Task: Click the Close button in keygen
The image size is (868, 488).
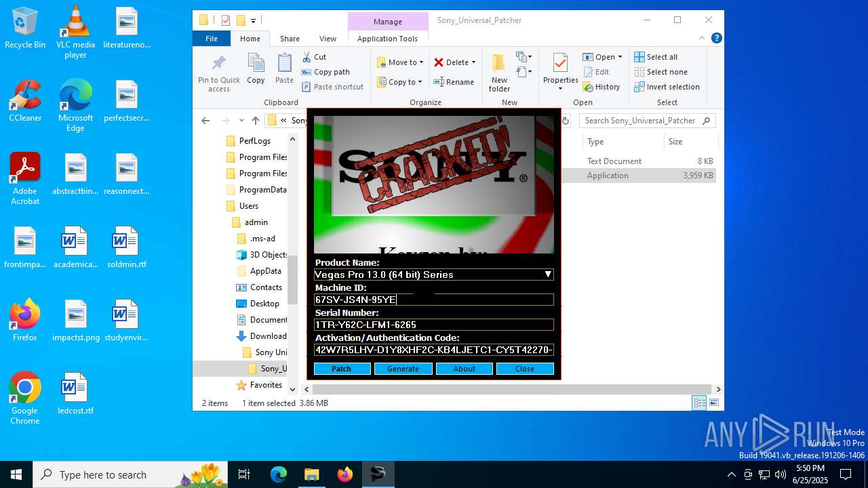Action: (x=525, y=369)
